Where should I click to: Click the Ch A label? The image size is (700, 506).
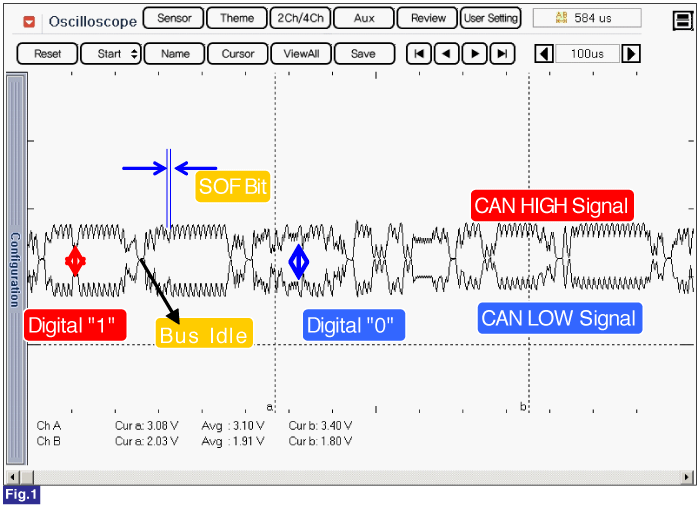tap(49, 426)
